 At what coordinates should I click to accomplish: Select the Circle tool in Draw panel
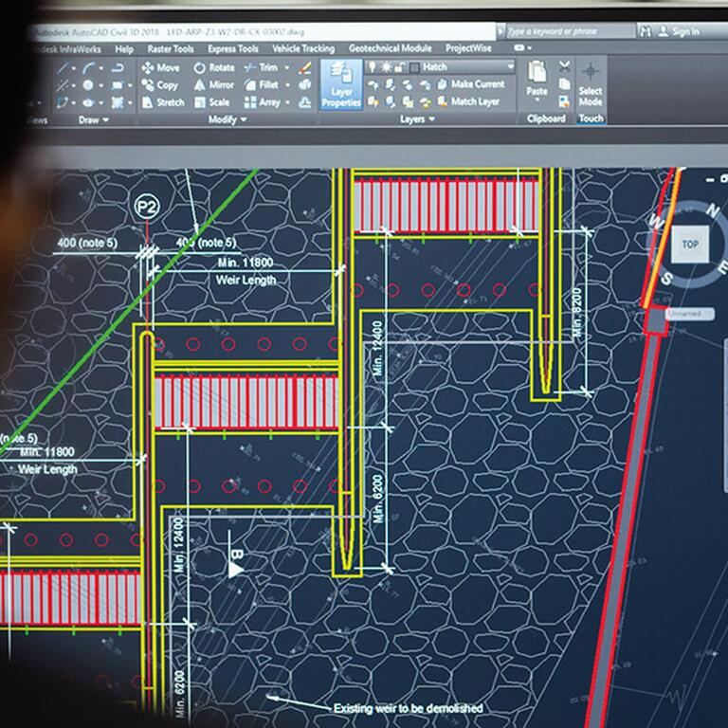(x=88, y=85)
